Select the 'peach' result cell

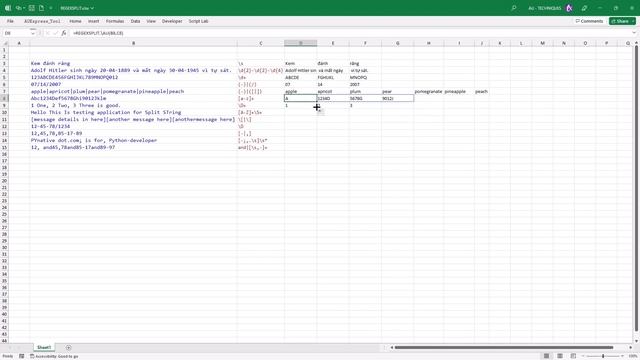click(482, 91)
